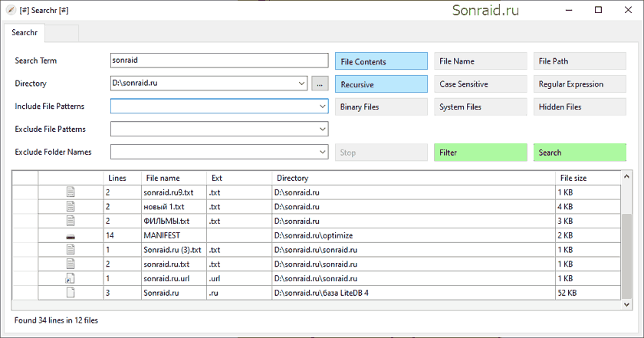Browse for directory with the ... button
644x338 pixels.
(x=320, y=84)
